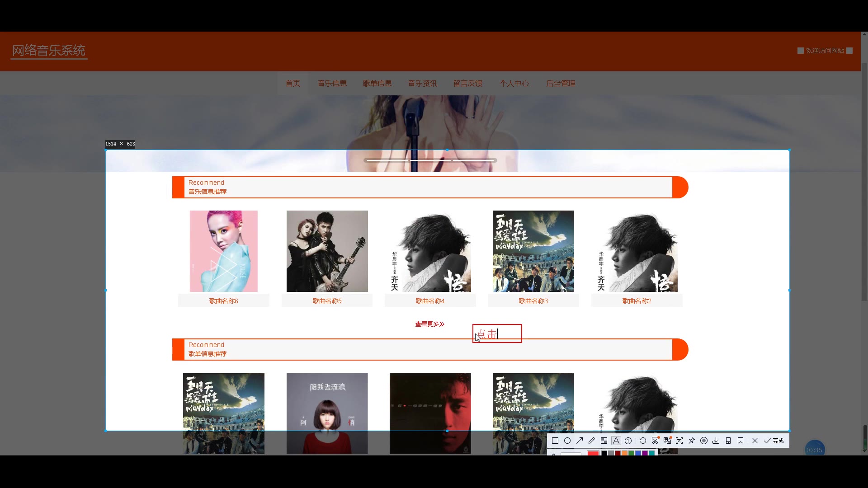Pin the screenshot to screen

(692, 441)
